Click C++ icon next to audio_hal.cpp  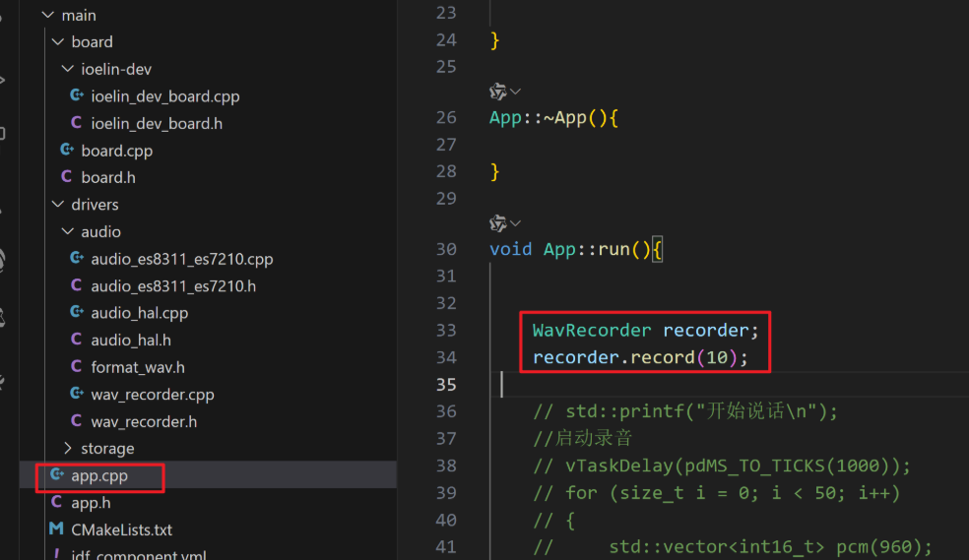(x=77, y=312)
